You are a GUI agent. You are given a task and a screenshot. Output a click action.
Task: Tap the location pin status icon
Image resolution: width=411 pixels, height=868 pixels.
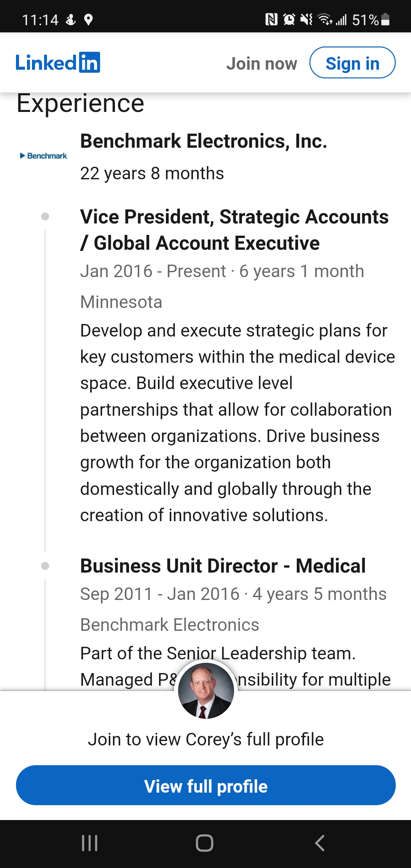(88, 19)
